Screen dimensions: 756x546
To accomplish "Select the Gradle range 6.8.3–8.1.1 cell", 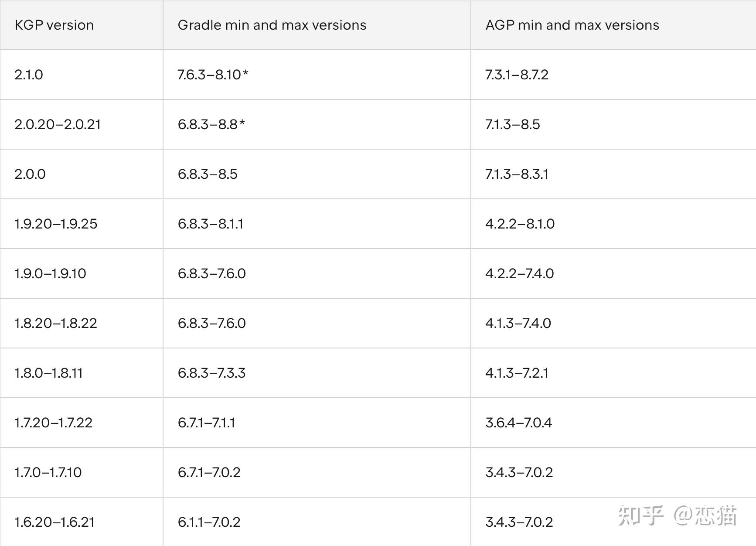I will [x=211, y=224].
